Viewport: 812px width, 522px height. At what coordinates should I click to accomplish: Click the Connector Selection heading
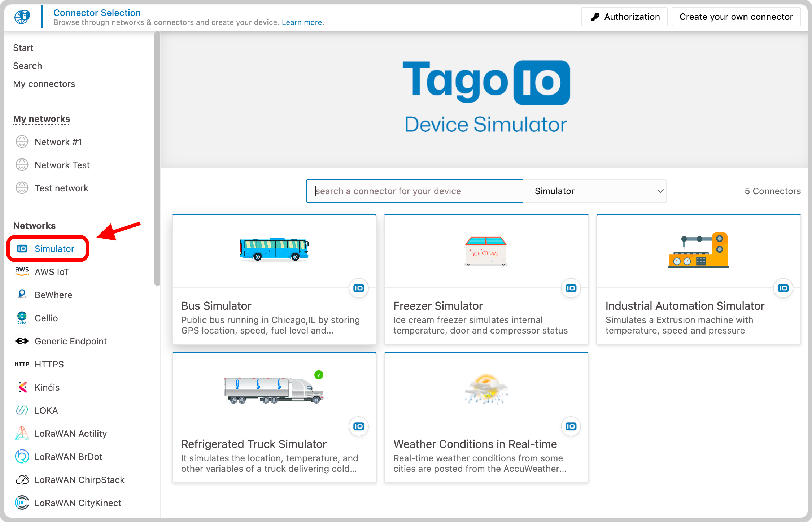(97, 13)
